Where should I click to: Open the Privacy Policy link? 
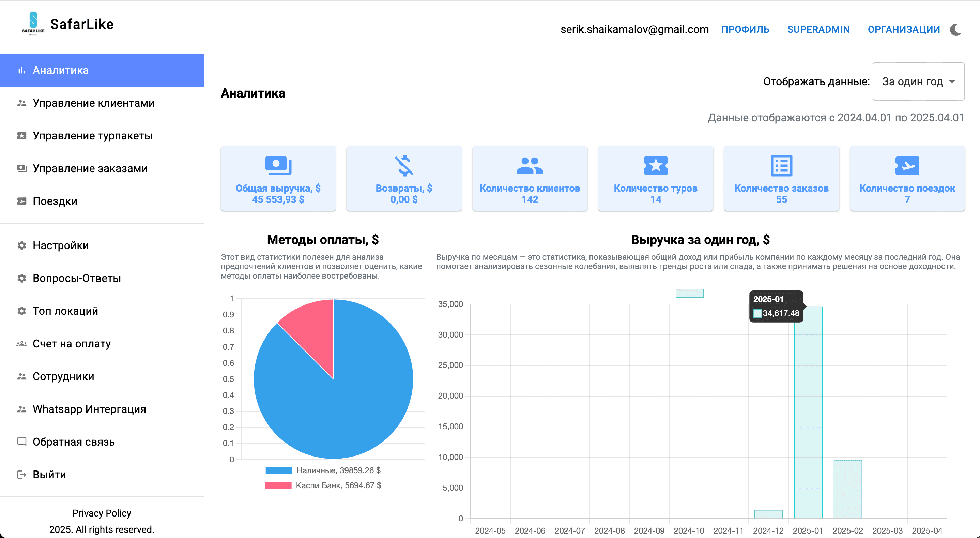click(102, 513)
